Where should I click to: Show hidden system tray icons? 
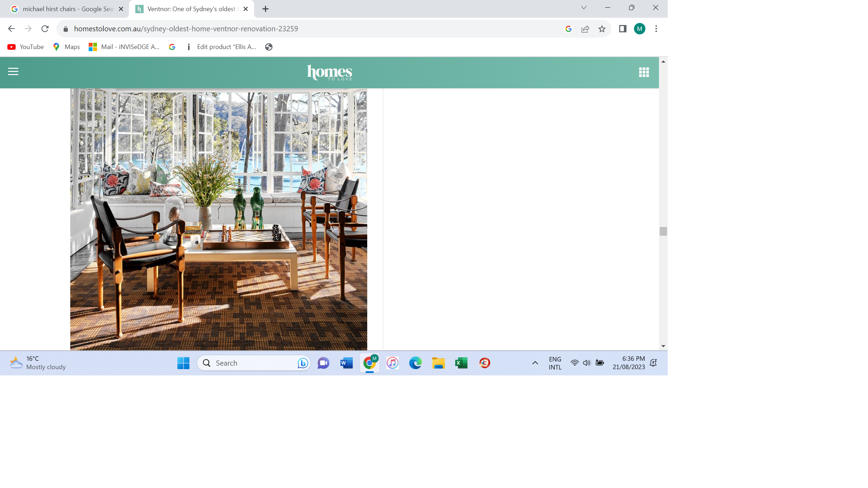tap(535, 363)
